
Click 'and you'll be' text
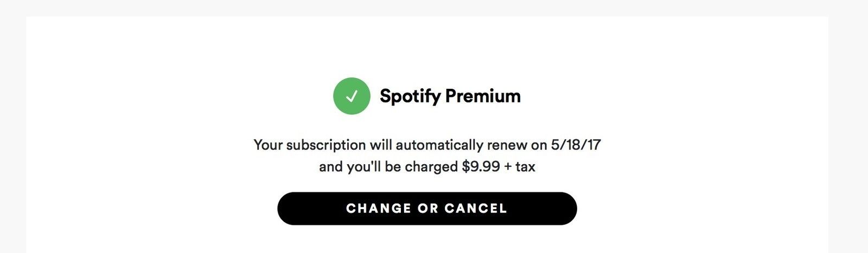click(x=359, y=166)
